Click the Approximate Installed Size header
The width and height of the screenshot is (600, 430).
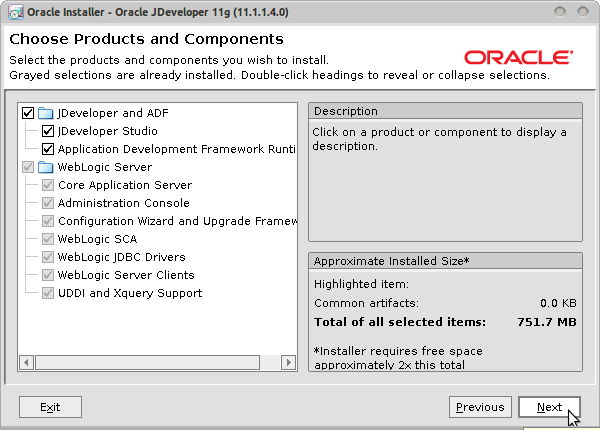click(445, 261)
